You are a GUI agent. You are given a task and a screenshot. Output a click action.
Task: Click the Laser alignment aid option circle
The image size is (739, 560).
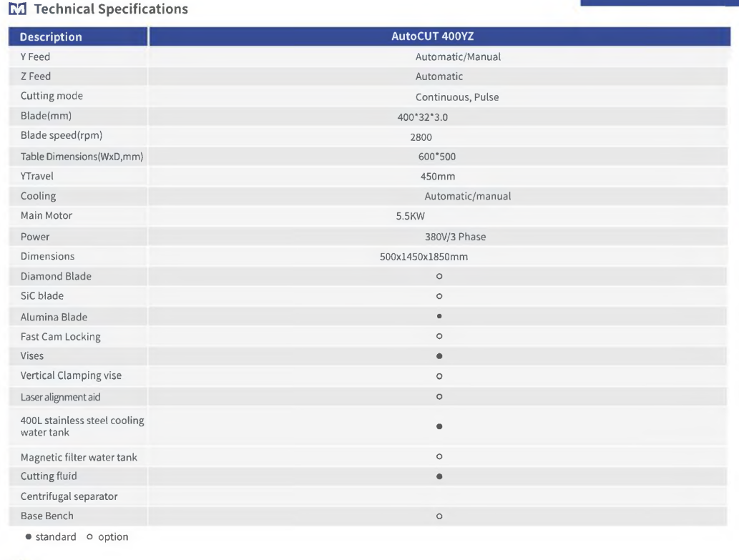439,396
